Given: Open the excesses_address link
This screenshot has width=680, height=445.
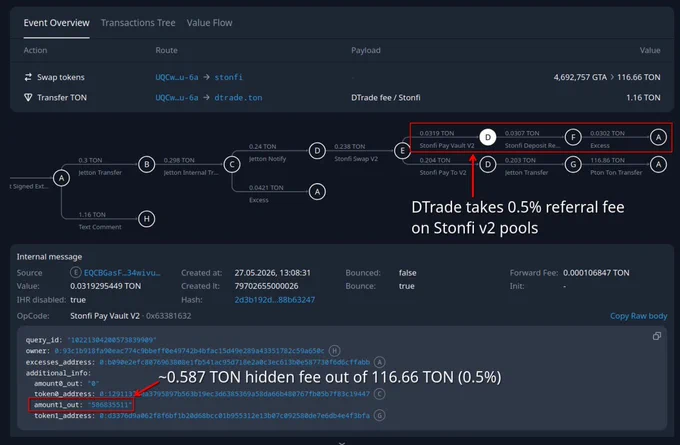Looking at the screenshot, I should point(234,362).
